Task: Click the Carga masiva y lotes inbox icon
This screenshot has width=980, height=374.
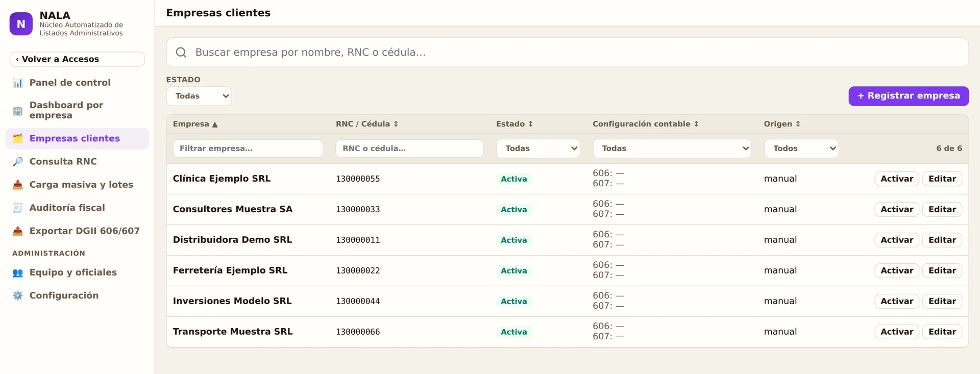Action: (x=18, y=185)
